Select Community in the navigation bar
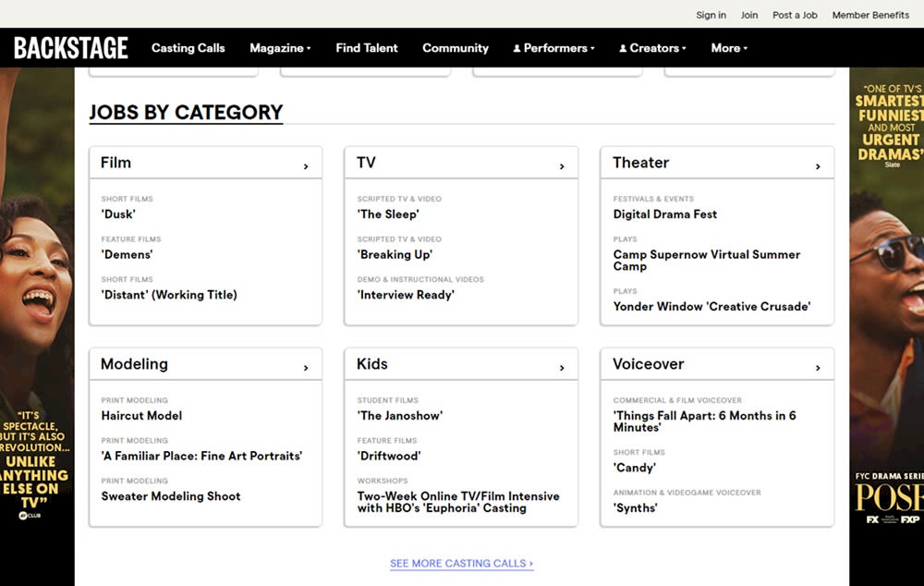 click(456, 48)
